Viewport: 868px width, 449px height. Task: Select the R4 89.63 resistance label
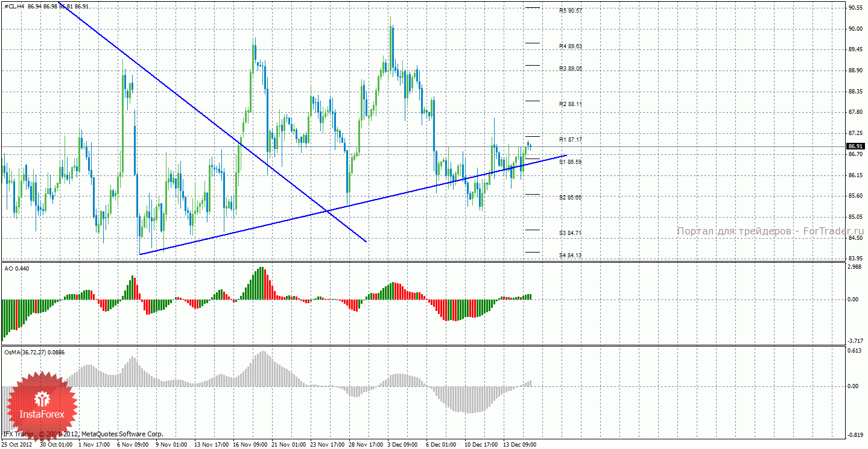[x=570, y=46]
